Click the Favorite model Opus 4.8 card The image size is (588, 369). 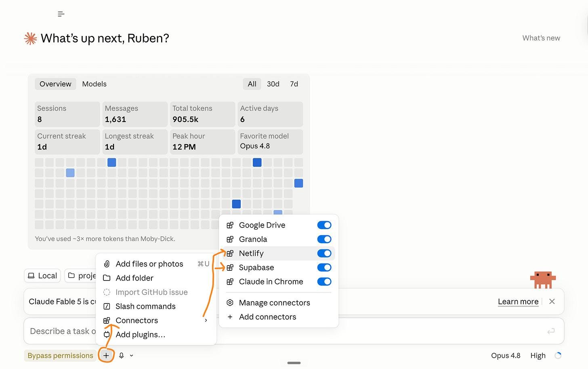coord(270,141)
